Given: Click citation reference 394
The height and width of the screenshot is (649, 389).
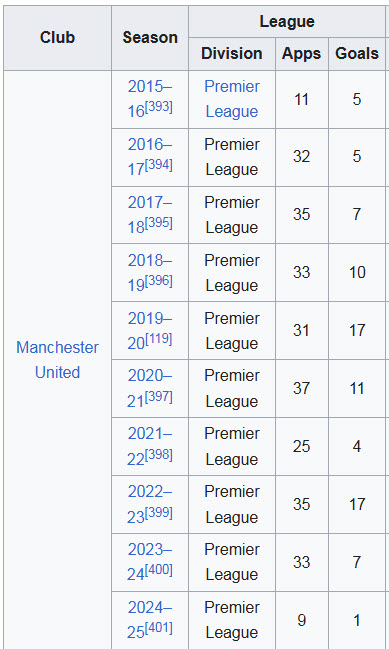Looking at the screenshot, I should tap(158, 165).
